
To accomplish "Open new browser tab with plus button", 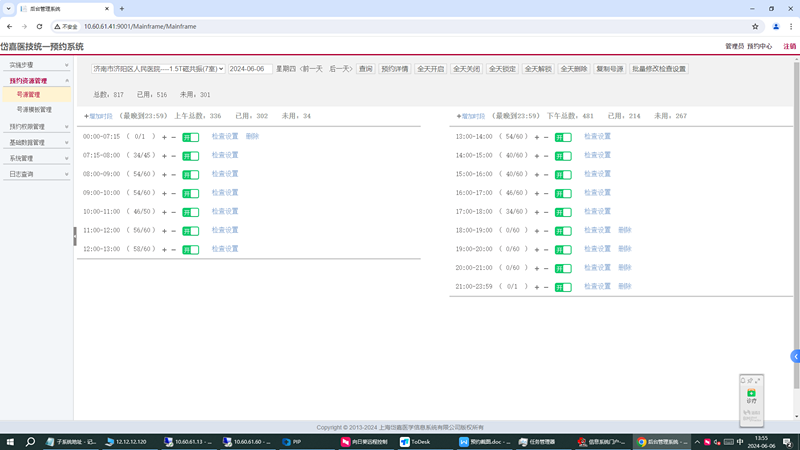I will pyautogui.click(x=122, y=9).
